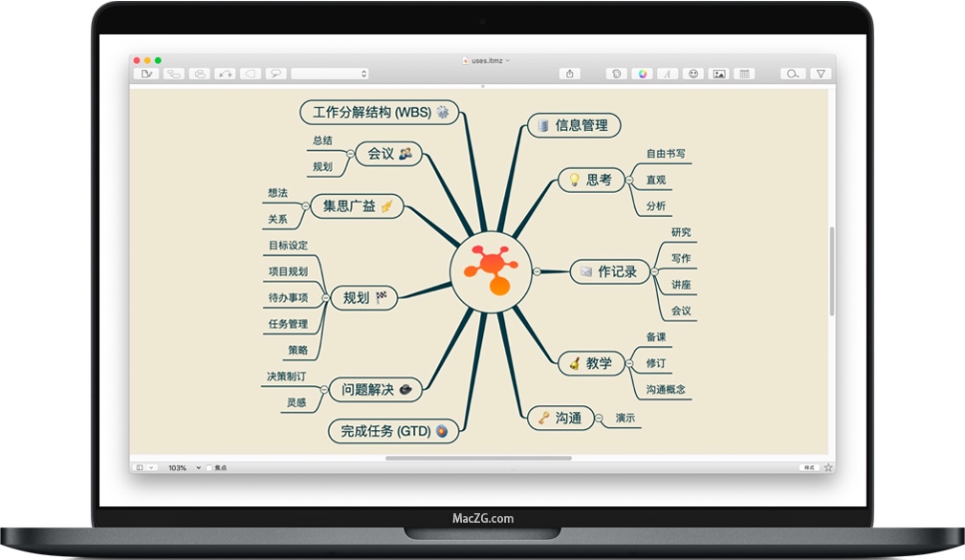Click the broom icon on 教学
This screenshot has height=560, width=965.
pos(574,363)
